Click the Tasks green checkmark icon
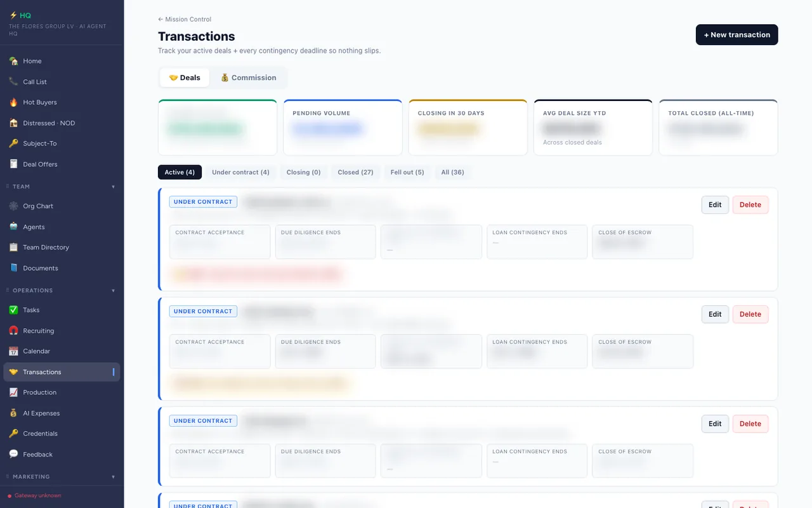This screenshot has height=508, width=812. (13, 310)
